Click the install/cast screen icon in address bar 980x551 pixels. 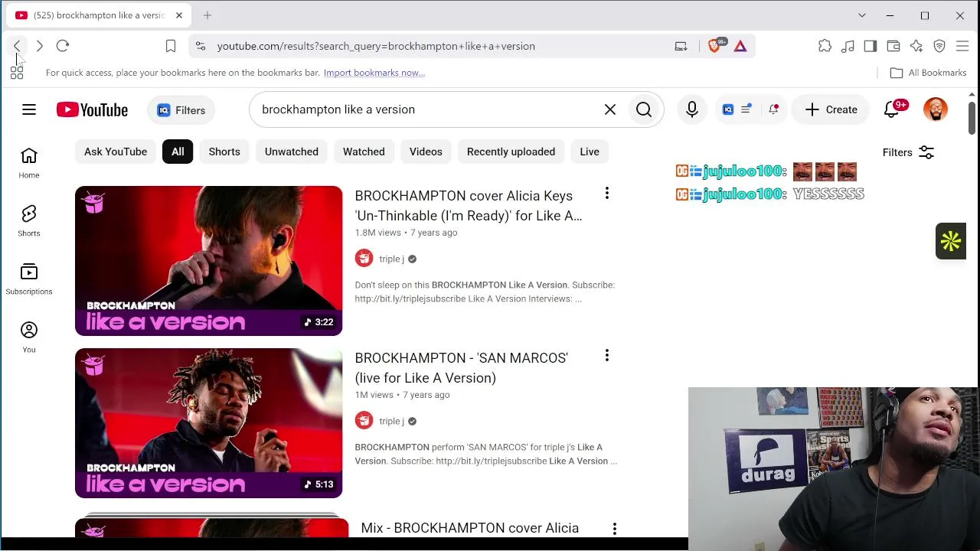681,46
